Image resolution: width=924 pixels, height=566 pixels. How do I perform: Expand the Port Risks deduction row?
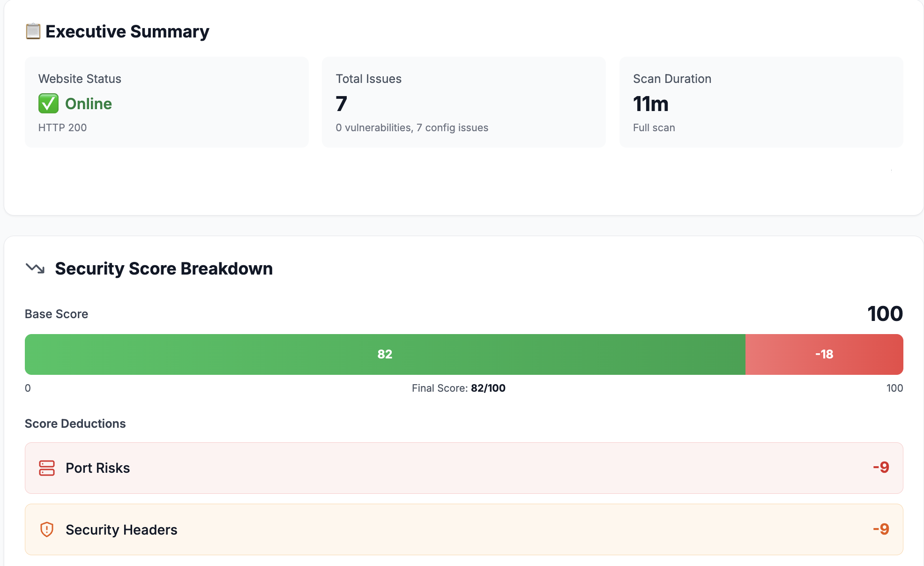[464, 468]
